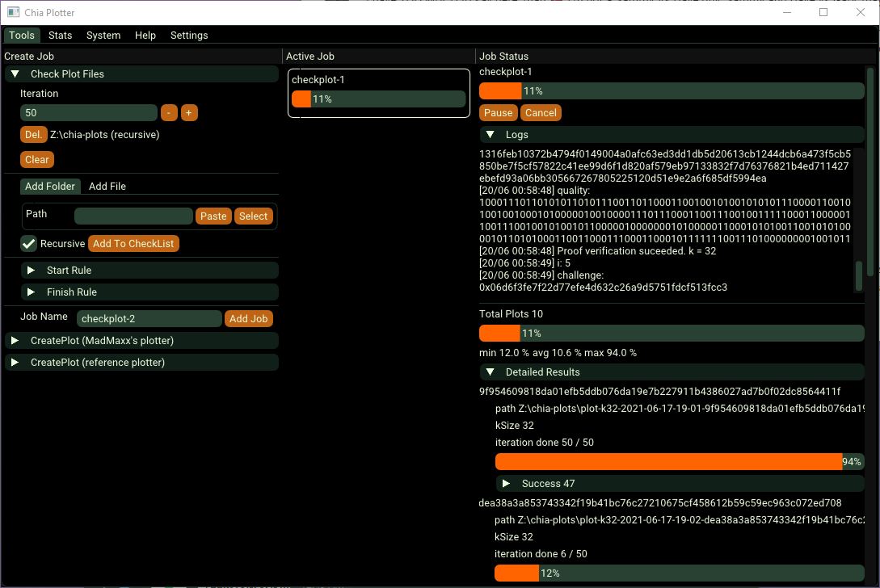Image resolution: width=880 pixels, height=588 pixels.
Task: Increase iteration count with plus button
Action: point(189,113)
